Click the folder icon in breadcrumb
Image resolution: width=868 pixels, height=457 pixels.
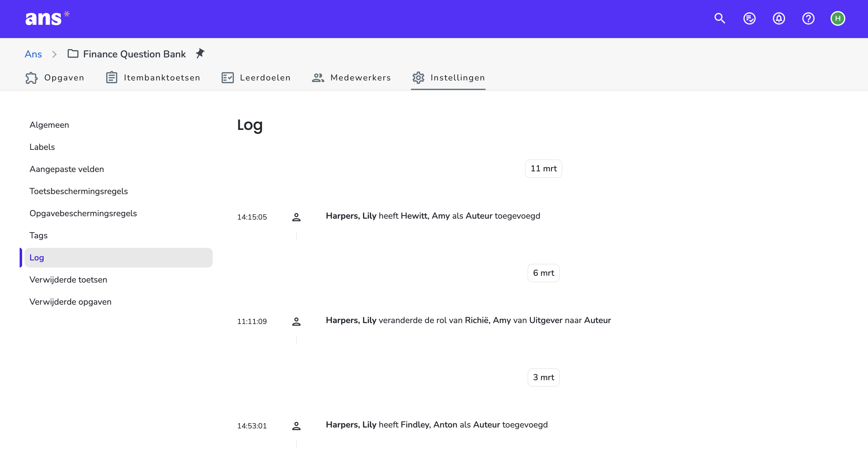tap(73, 54)
